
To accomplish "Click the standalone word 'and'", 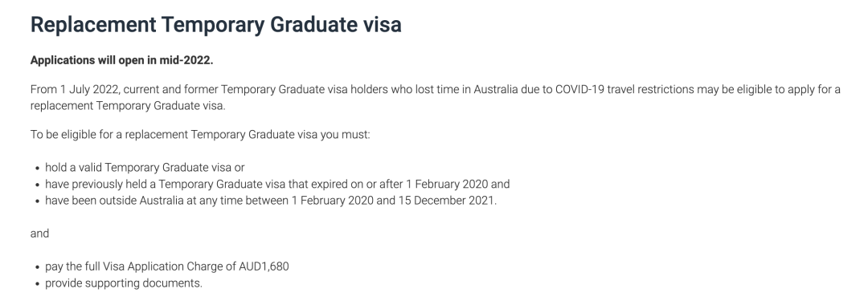I will (x=40, y=234).
